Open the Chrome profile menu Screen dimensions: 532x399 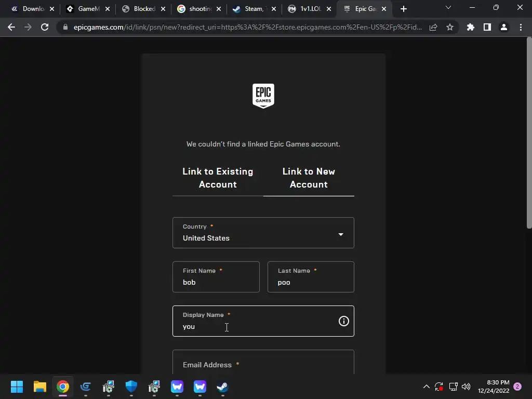[504, 27]
